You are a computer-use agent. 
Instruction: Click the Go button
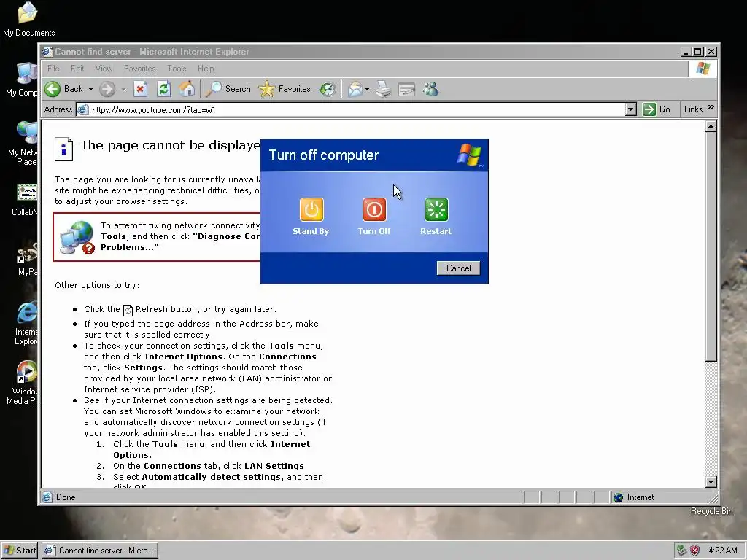[657, 109]
